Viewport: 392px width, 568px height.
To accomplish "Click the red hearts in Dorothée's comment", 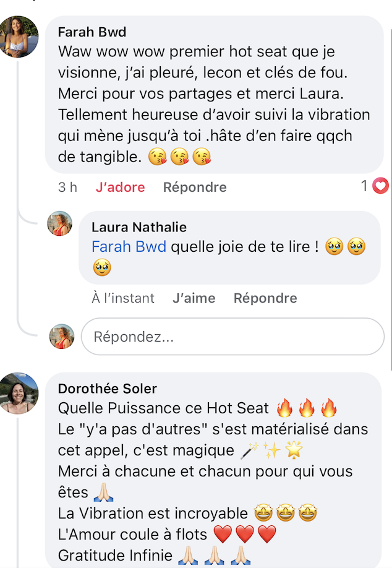I will [244, 534].
